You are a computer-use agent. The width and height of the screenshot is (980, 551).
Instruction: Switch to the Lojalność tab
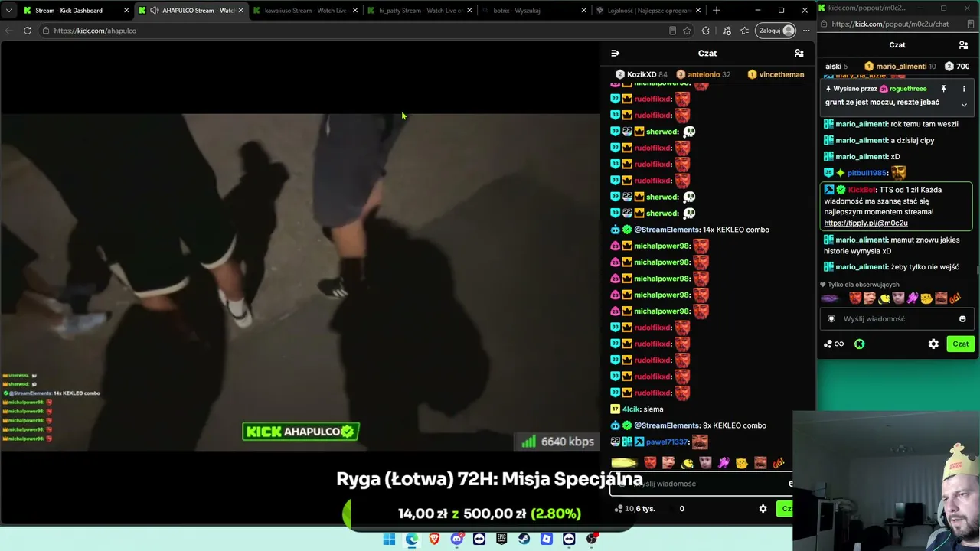(x=649, y=11)
